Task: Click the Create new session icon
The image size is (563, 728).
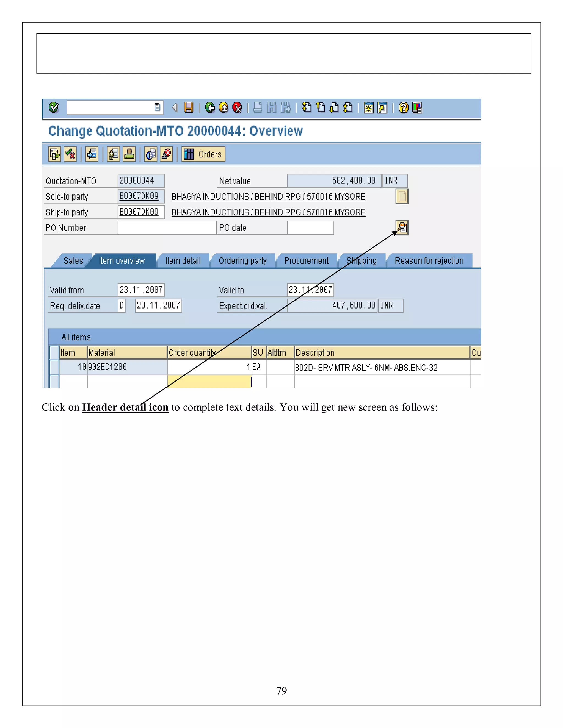Action: [369, 108]
